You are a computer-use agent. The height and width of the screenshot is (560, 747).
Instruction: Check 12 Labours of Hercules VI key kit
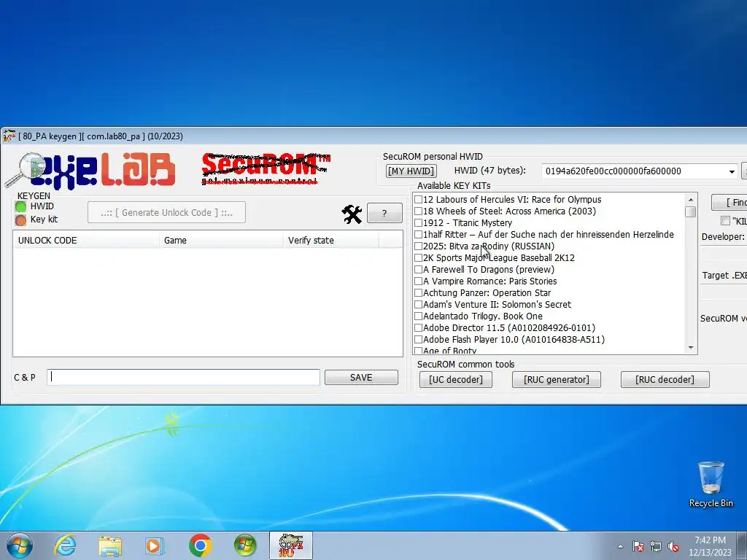click(418, 200)
